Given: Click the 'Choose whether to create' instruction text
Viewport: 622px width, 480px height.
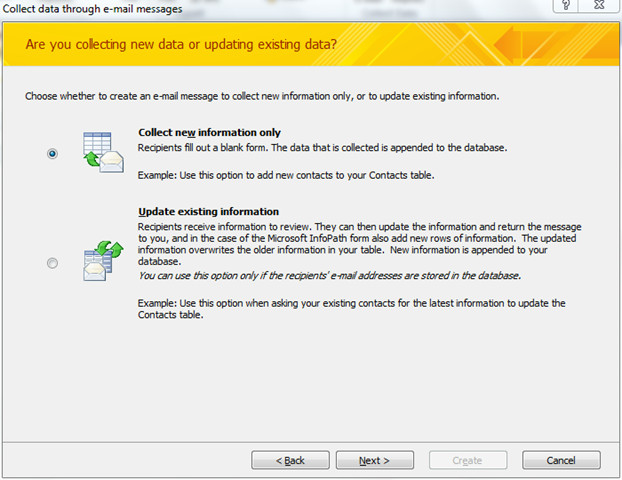Looking at the screenshot, I should (261, 97).
